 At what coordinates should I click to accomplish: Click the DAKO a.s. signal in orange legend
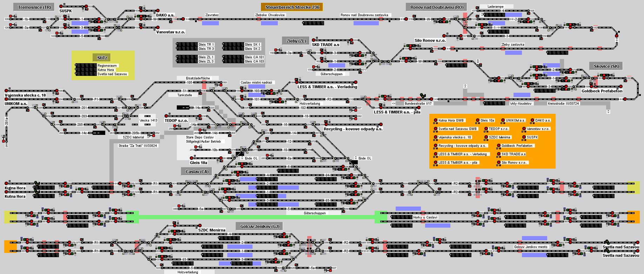(x=532, y=120)
